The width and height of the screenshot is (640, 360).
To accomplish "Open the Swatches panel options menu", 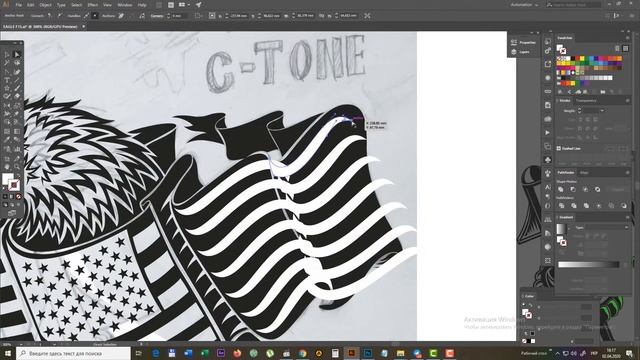I will [628, 38].
